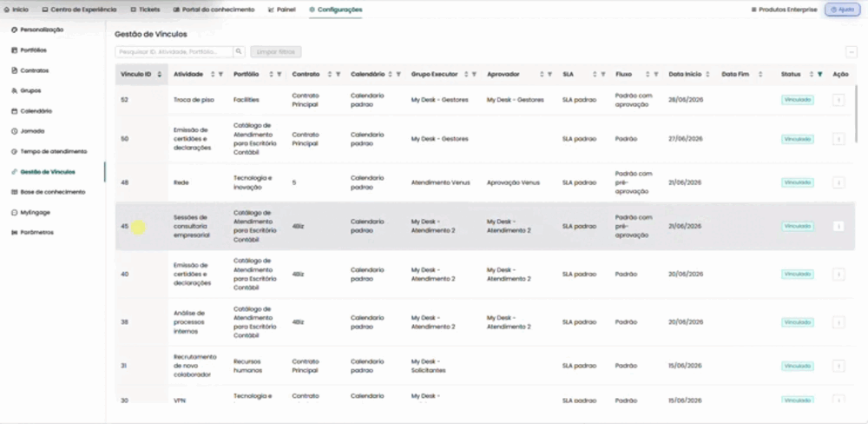Open the Fluxo column filter
Viewport: 868px width, 424px height.
(656, 74)
